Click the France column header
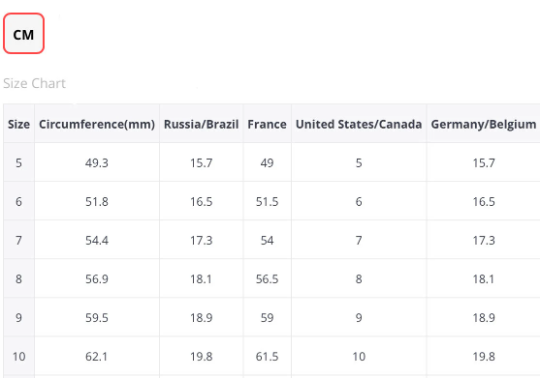Screen dimensions: 540x378 (x=267, y=124)
